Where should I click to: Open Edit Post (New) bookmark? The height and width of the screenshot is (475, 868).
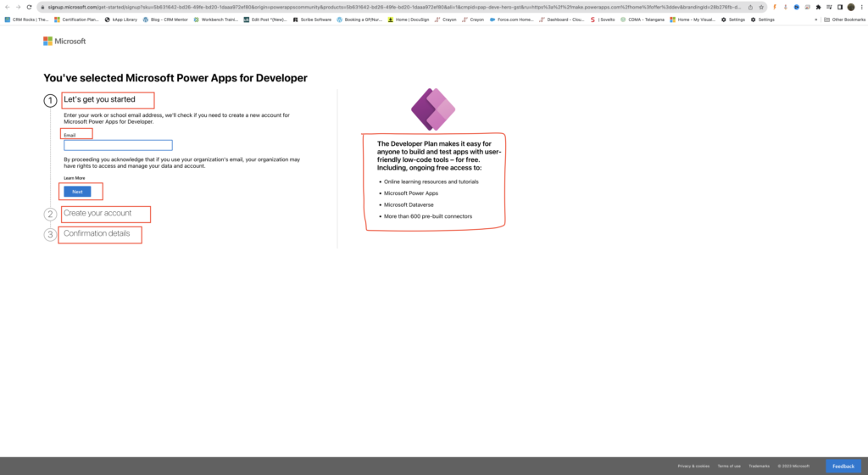[265, 20]
